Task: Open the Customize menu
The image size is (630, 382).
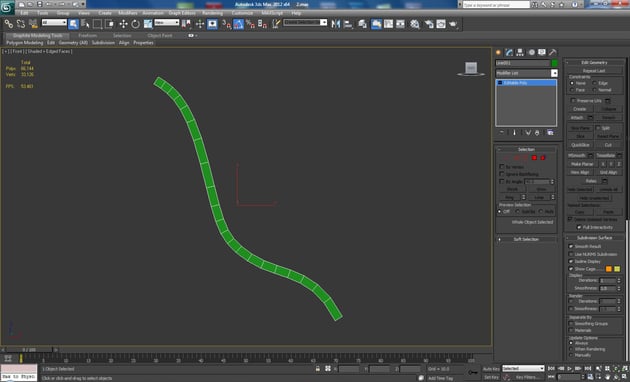Action: point(242,13)
